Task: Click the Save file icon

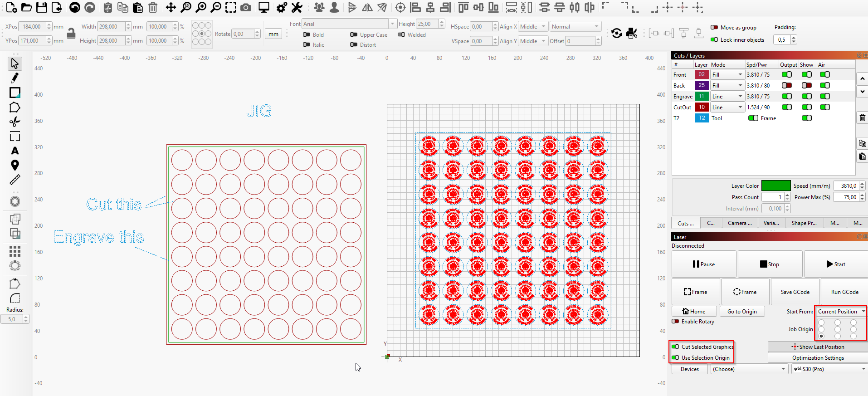Action: 42,7
